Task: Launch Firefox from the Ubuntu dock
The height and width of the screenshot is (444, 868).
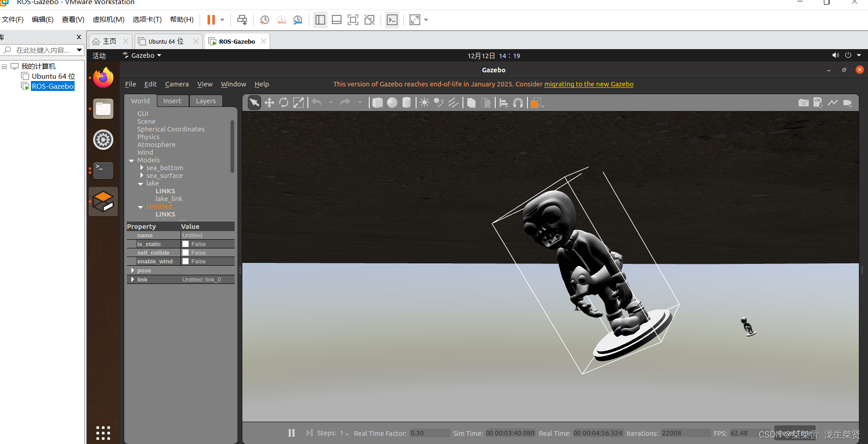Action: tap(103, 78)
